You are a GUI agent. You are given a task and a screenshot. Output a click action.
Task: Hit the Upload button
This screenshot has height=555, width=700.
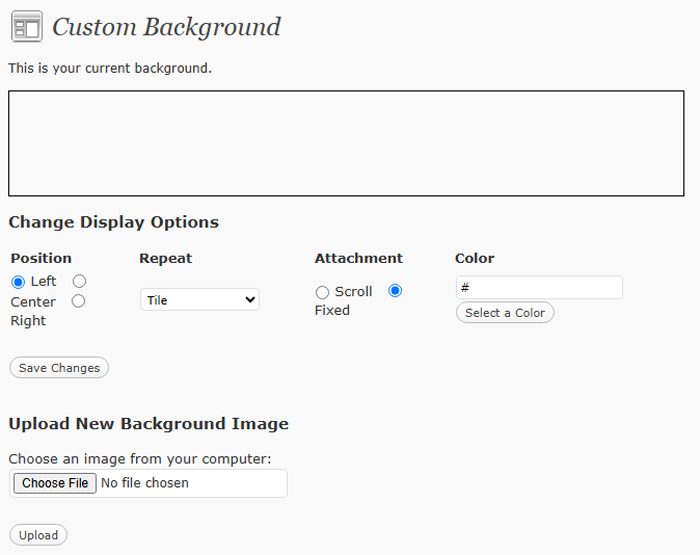tap(38, 535)
